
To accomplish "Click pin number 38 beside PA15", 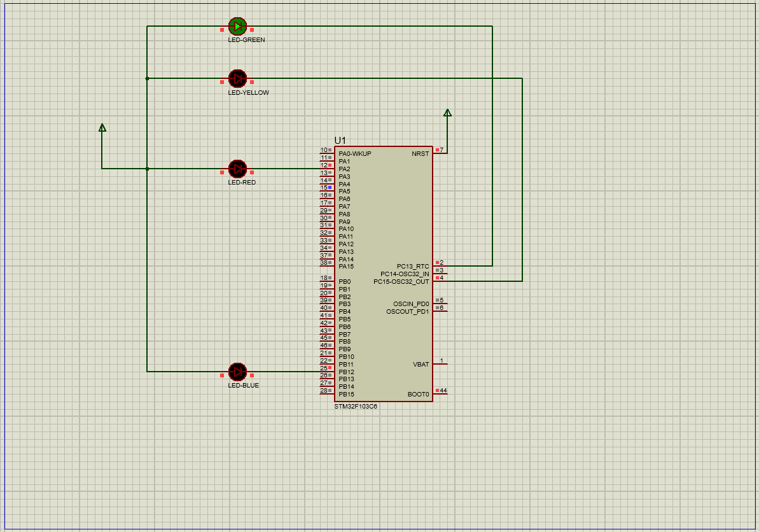I will click(324, 263).
